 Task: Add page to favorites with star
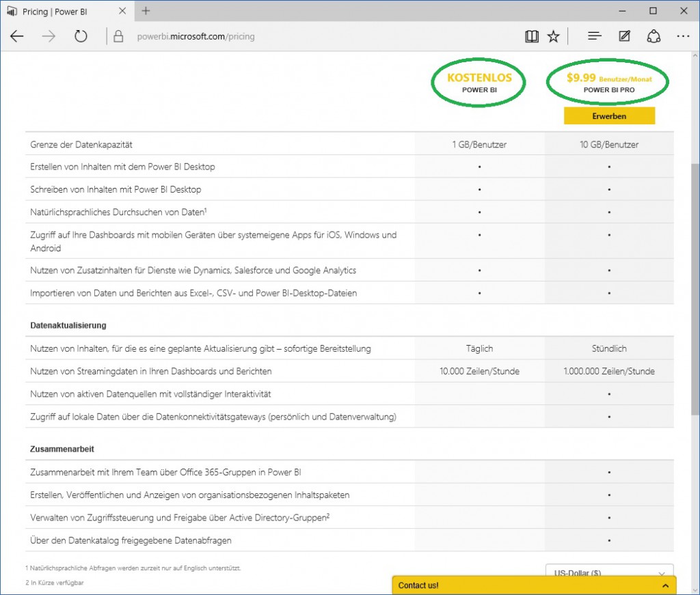pos(553,36)
